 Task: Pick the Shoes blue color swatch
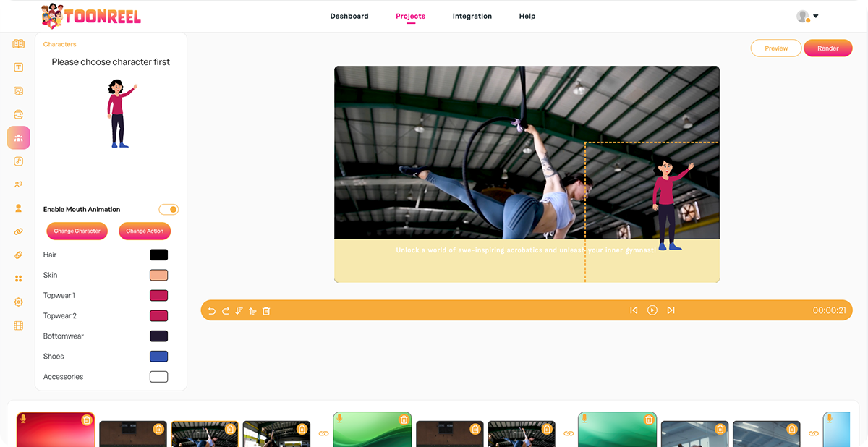point(158,357)
